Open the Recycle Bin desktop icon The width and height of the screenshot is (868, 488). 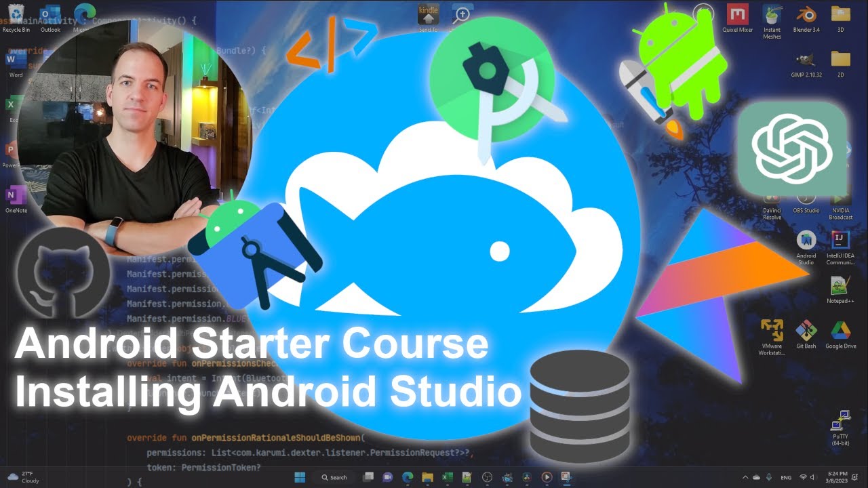[16, 19]
